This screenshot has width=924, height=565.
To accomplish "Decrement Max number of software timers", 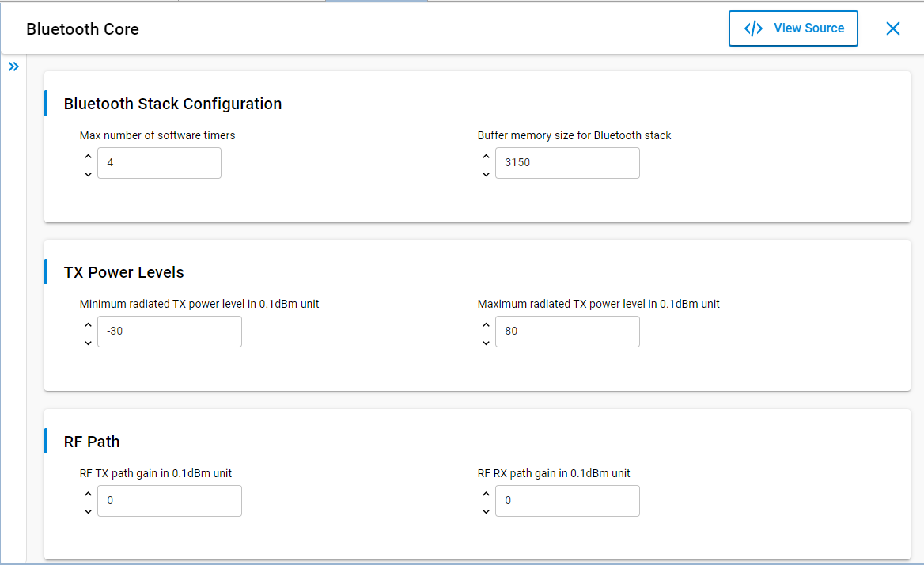I will point(88,173).
